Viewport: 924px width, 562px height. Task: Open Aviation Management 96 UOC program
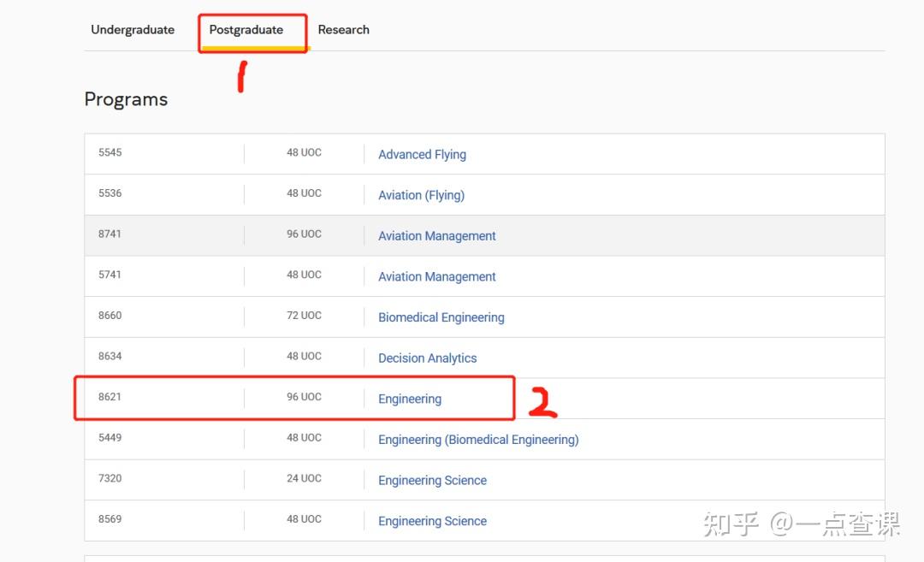coord(436,236)
